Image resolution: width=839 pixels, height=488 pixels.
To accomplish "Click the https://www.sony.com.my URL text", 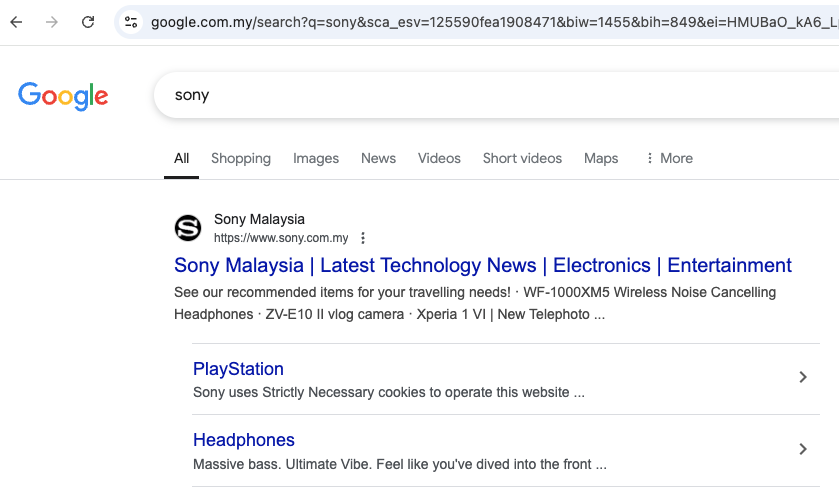I will click(281, 238).
